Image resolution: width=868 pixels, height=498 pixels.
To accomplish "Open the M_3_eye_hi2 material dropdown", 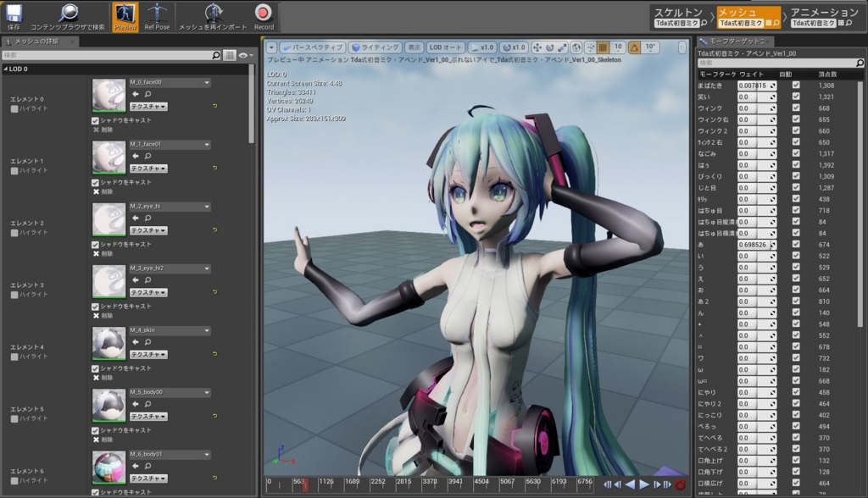I will click(170, 268).
